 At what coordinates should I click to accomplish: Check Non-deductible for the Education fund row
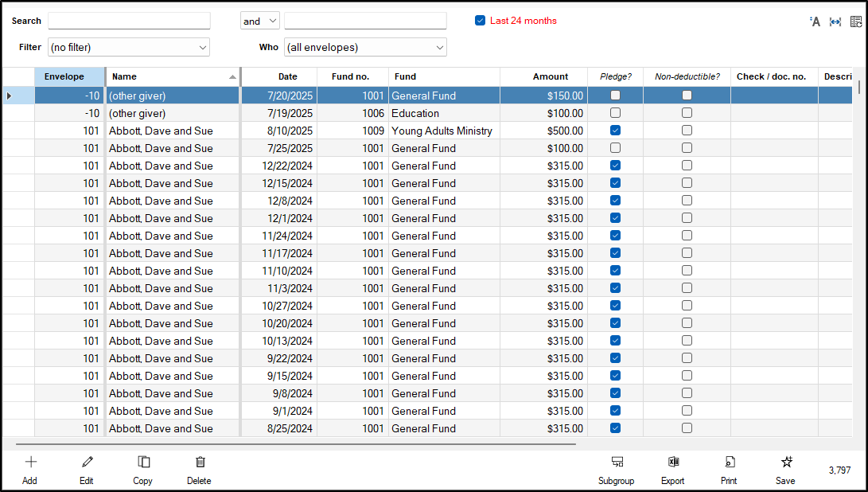[x=687, y=113]
